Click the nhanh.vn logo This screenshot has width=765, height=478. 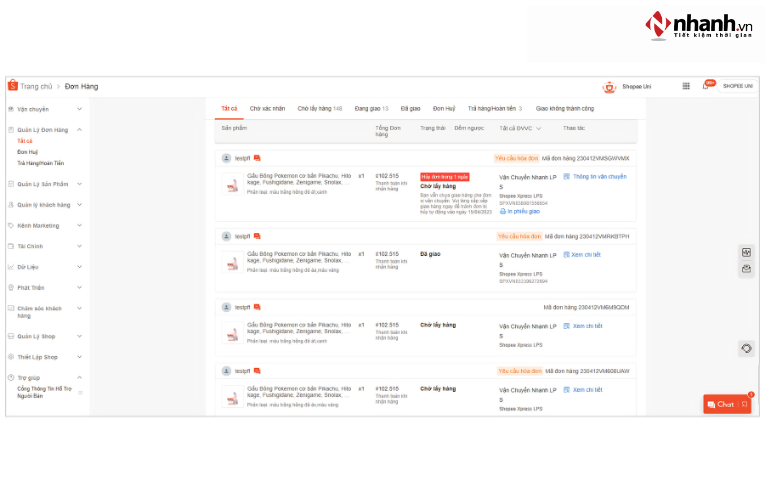(699, 25)
